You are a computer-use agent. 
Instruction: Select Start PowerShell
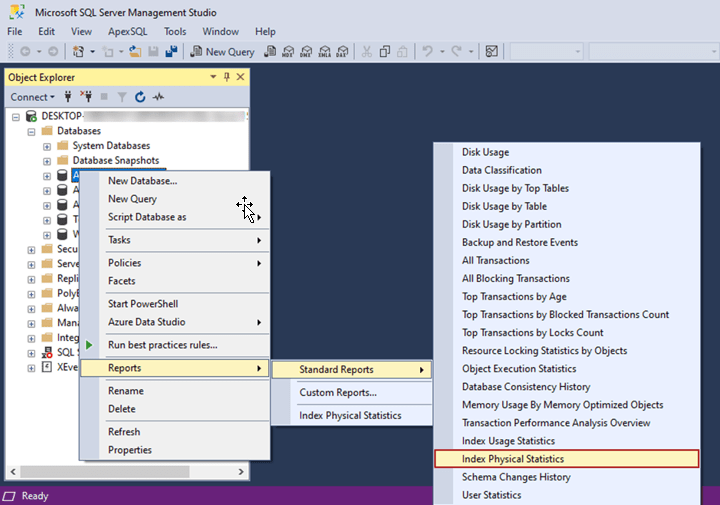click(x=174, y=304)
